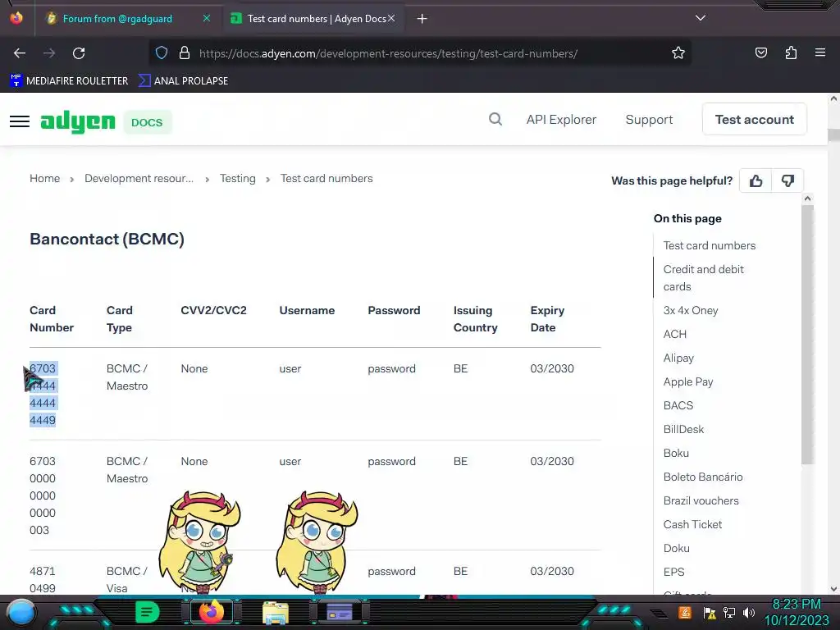
Task: Jump to Apple Pay section
Action: [x=688, y=381]
